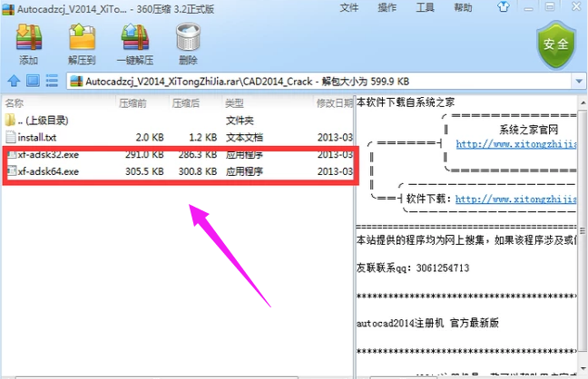The image size is (588, 379).
Task: Click the 解压到 (Extract to) icon
Action: pyautogui.click(x=82, y=39)
